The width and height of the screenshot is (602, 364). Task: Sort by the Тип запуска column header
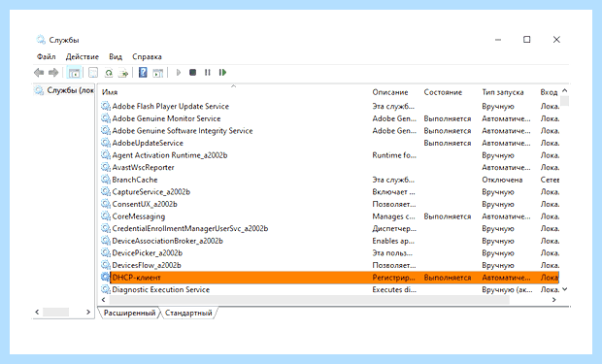[x=503, y=92]
